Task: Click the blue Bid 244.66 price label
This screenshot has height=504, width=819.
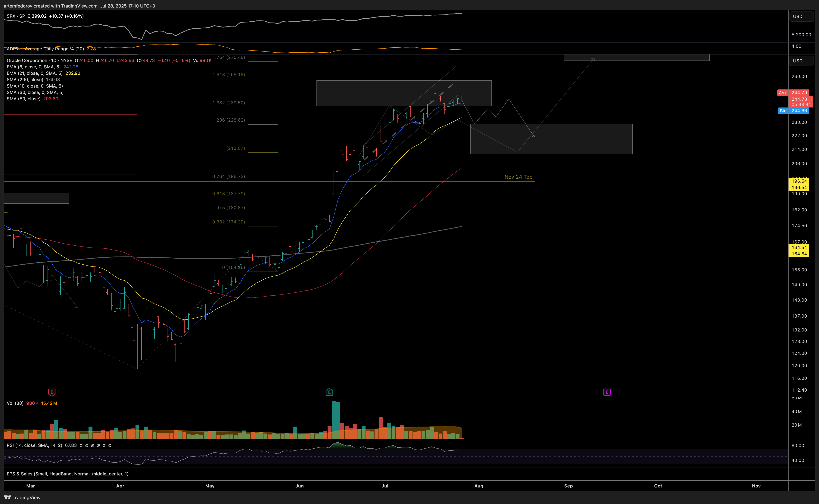Action: 794,111
